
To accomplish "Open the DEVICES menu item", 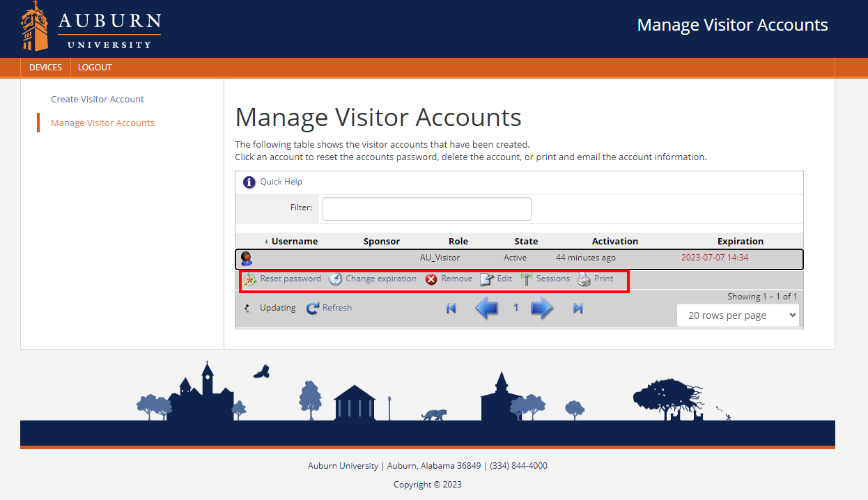I will [45, 68].
